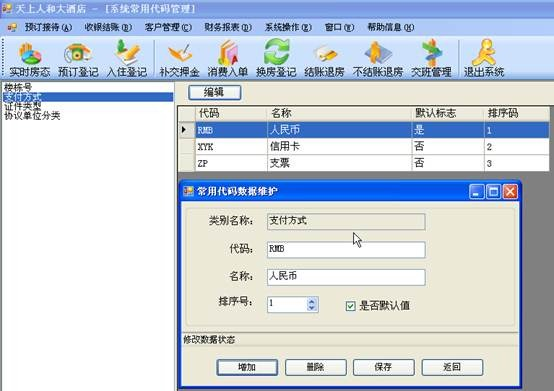
Task: Open the 预订接待 menu
Action: pos(48,27)
